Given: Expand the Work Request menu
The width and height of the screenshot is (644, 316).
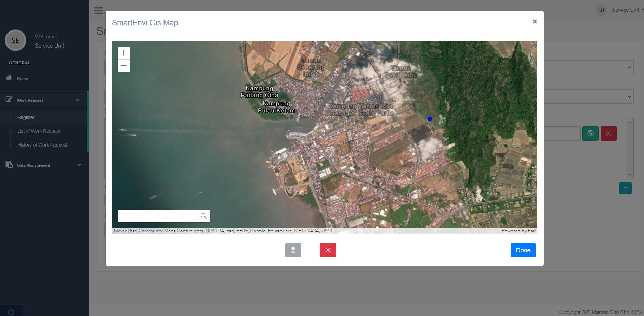Looking at the screenshot, I should point(44,100).
